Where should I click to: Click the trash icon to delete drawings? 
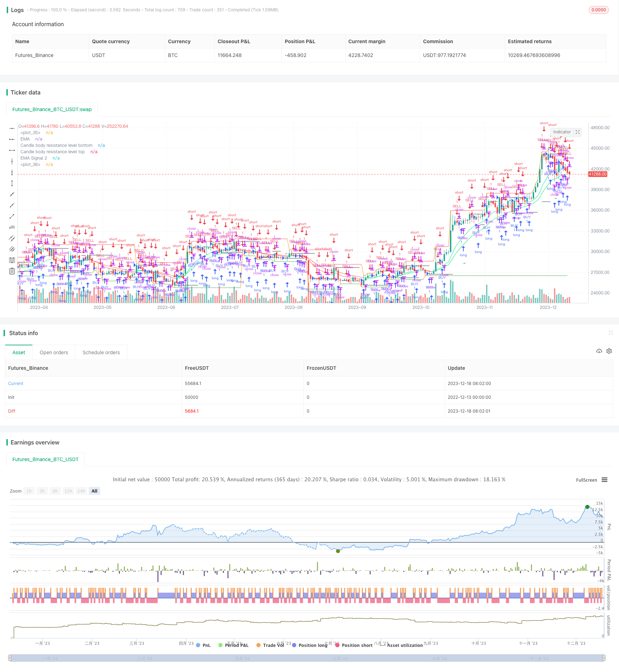(x=12, y=271)
